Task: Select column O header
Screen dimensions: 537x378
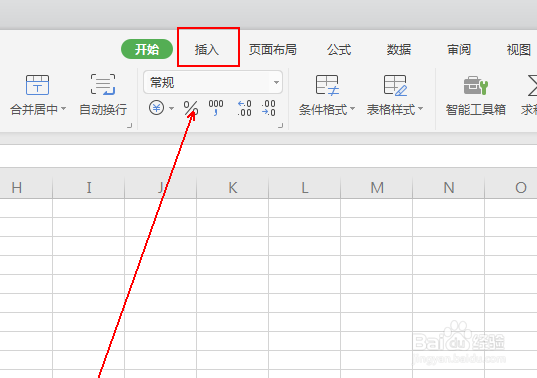Action: click(x=511, y=188)
